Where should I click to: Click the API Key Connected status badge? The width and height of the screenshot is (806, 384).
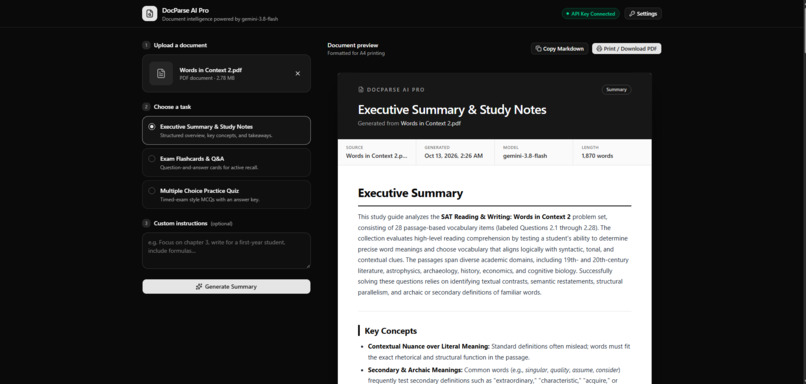[x=590, y=14]
